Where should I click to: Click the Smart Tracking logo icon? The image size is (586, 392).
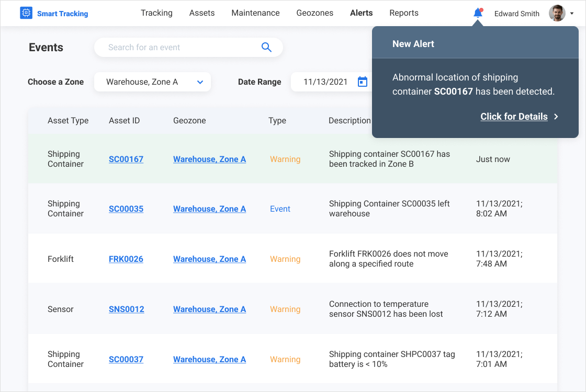tap(26, 13)
